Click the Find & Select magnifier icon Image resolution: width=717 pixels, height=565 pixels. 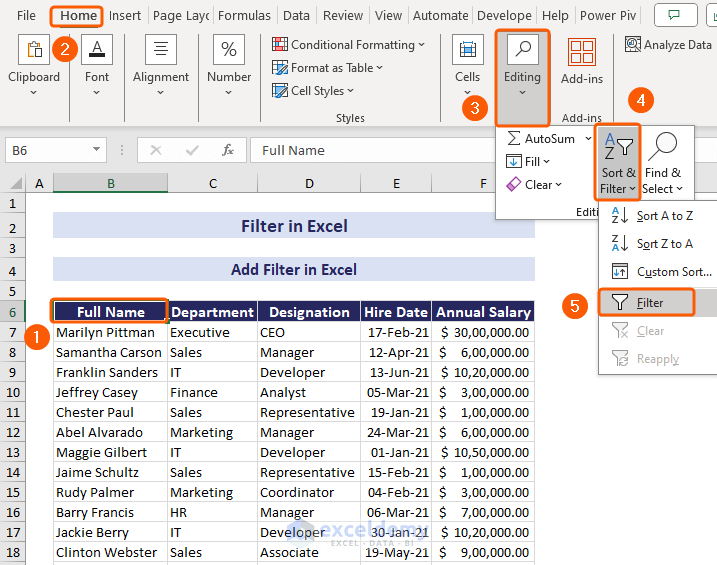pos(663,146)
